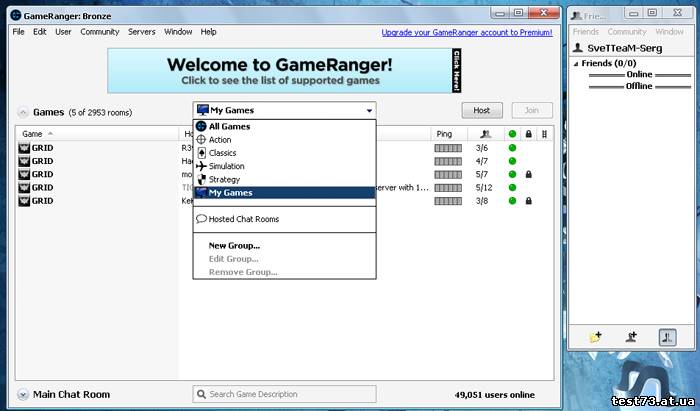Click the Join button
The height and width of the screenshot is (411, 700).
pos(532,110)
